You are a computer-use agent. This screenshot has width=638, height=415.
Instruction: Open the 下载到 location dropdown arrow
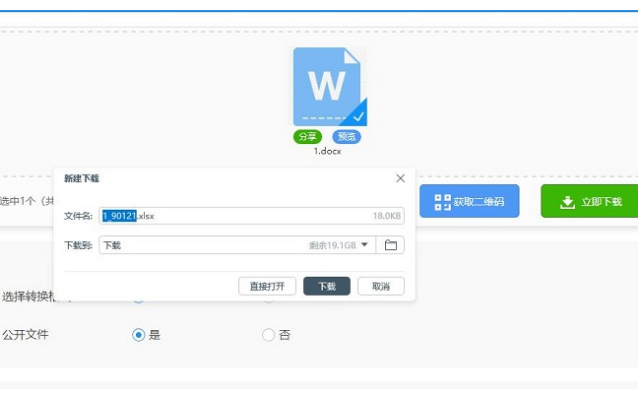click(365, 245)
